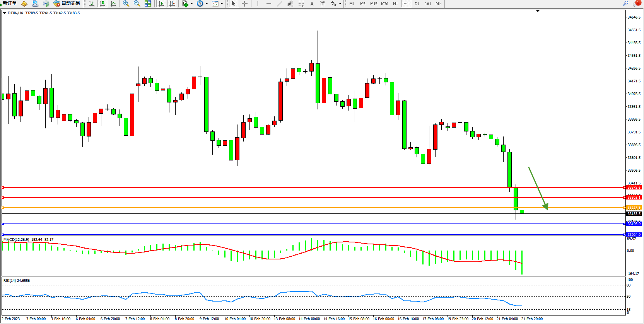The image size is (644, 324).
Task: Switch chart to candlestick mode
Action: (x=102, y=3)
